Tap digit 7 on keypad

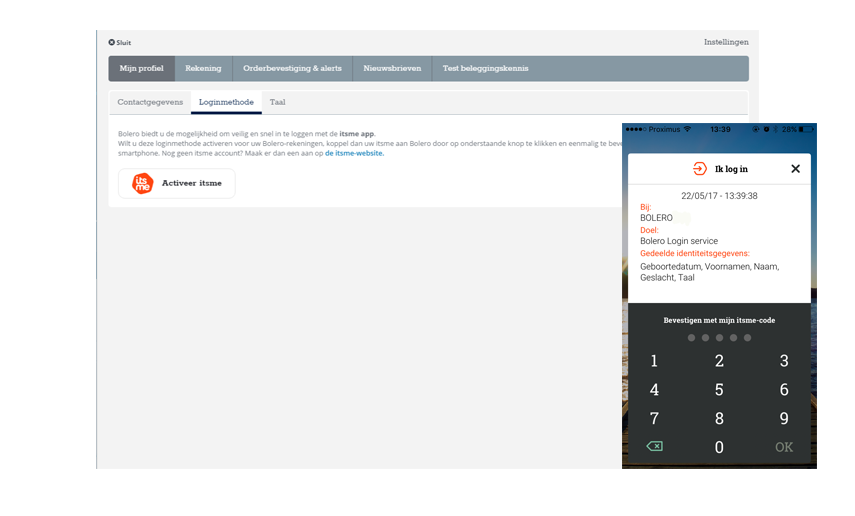(654, 419)
